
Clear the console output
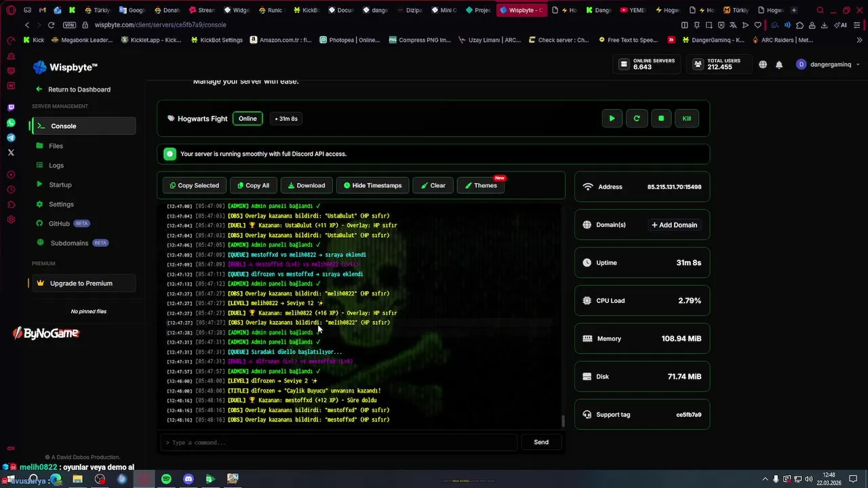click(x=433, y=186)
